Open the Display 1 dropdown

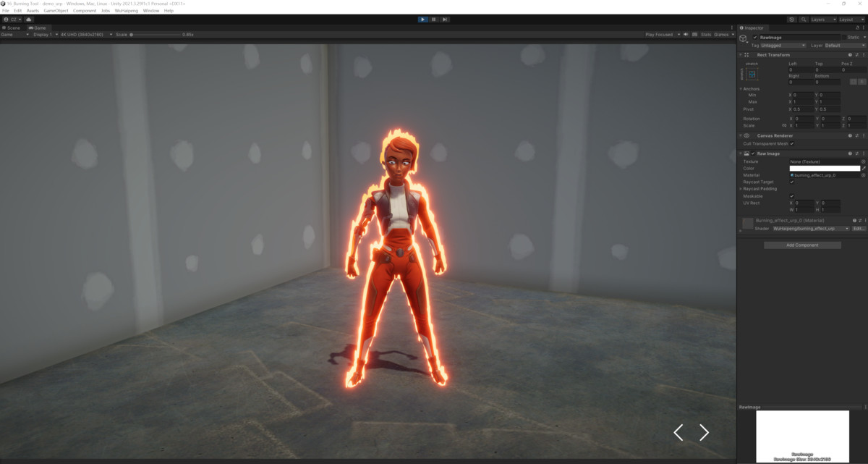tap(46, 34)
